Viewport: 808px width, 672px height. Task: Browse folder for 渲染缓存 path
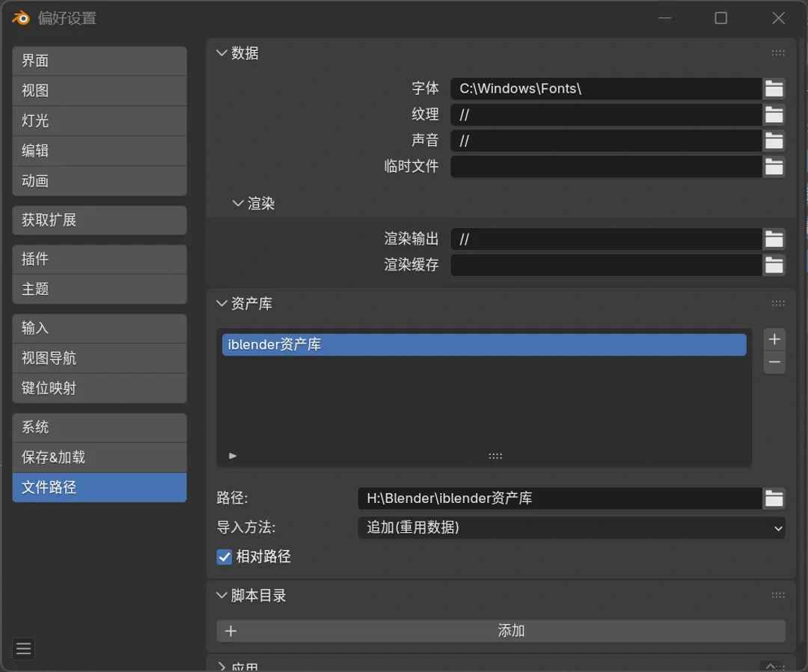774,265
